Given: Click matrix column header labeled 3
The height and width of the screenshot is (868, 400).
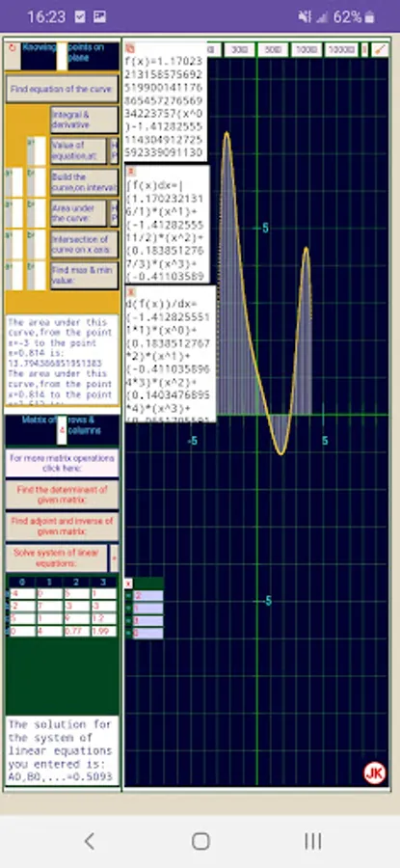Looking at the screenshot, I should 103,582.
